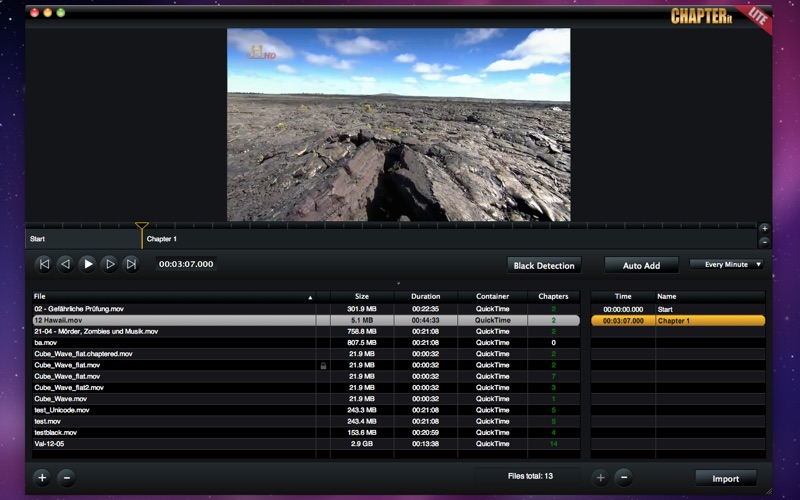Image resolution: width=800 pixels, height=500 pixels.
Task: Click the 00:20:59 duration cell
Action: [426, 433]
